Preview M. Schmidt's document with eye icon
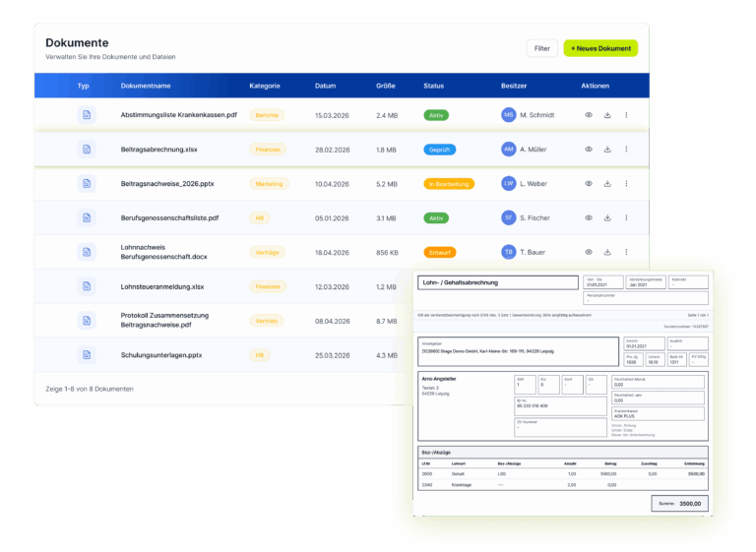 (589, 115)
